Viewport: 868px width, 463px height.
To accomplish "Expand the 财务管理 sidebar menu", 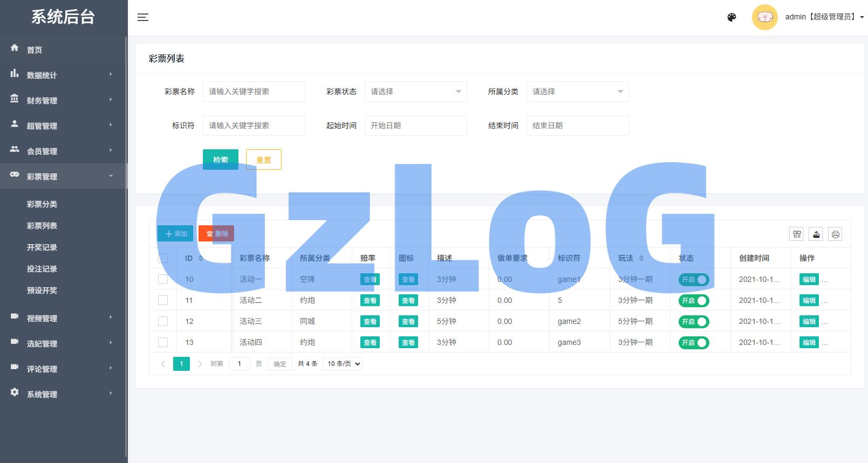I will coord(42,100).
